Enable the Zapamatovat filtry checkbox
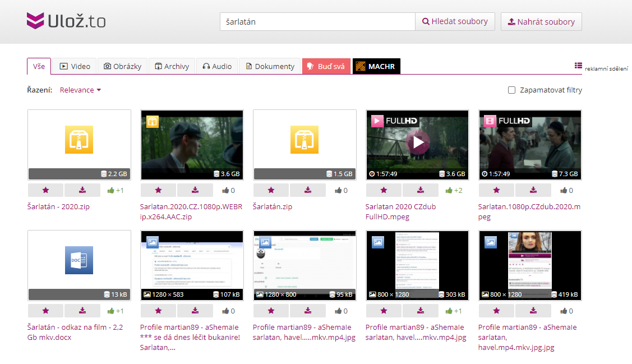Viewport: 632px width, 364px height. tap(511, 90)
